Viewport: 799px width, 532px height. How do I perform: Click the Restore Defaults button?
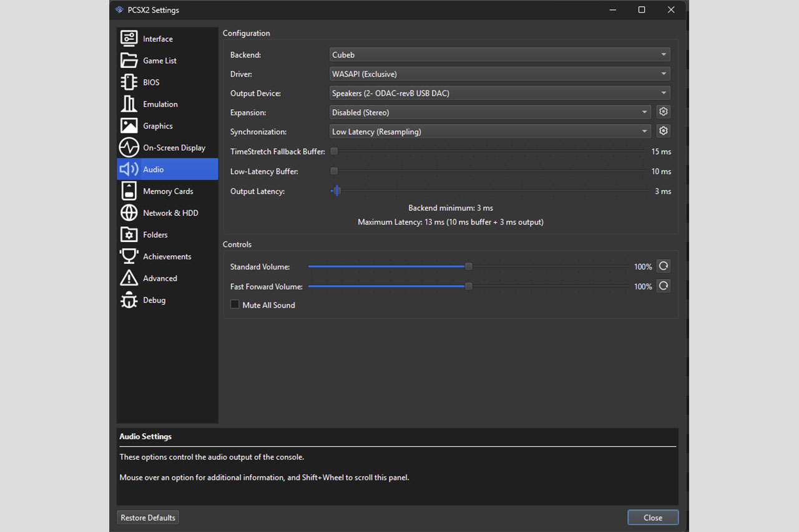(149, 518)
